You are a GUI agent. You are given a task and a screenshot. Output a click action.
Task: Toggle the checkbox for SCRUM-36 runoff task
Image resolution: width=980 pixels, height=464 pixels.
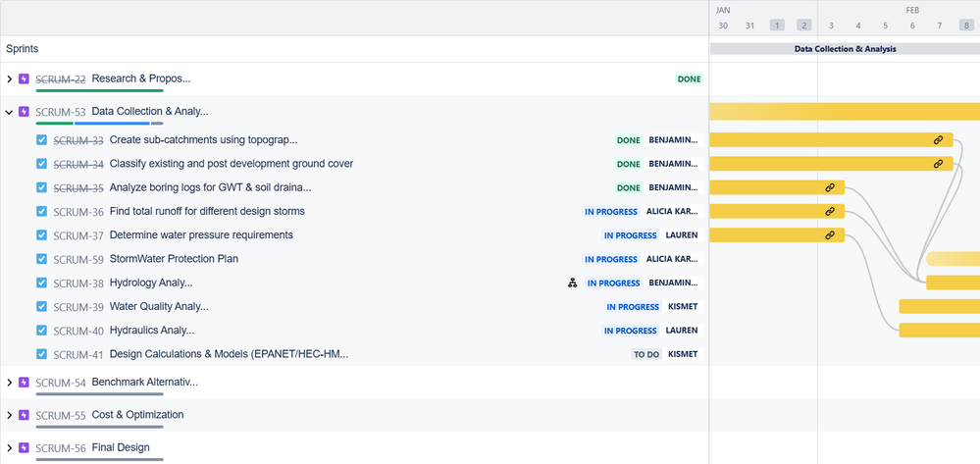point(41,211)
